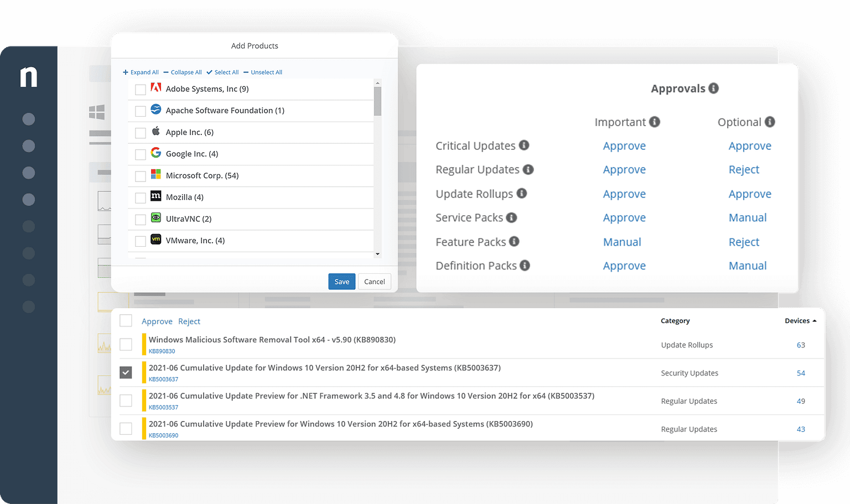This screenshot has width=850, height=504.
Task: Click the Microsoft Corp. logo icon
Action: pos(156,175)
